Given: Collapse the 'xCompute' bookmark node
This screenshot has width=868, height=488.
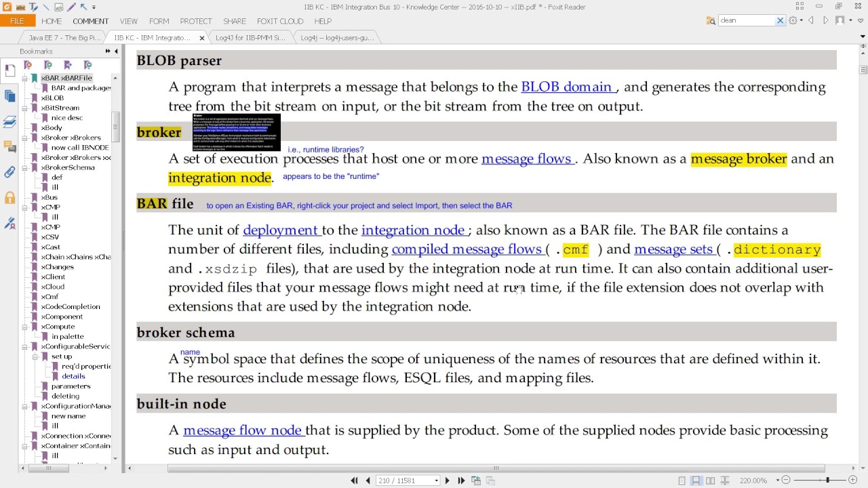Looking at the screenshot, I should 26,327.
